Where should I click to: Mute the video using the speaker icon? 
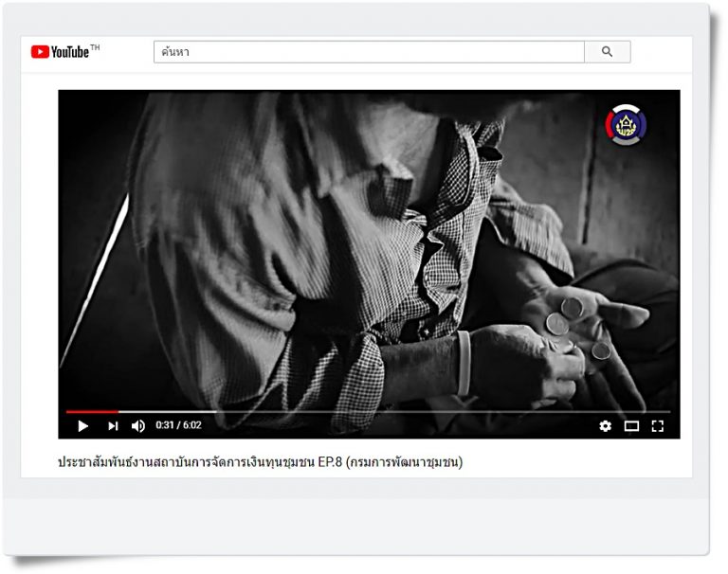pos(138,426)
